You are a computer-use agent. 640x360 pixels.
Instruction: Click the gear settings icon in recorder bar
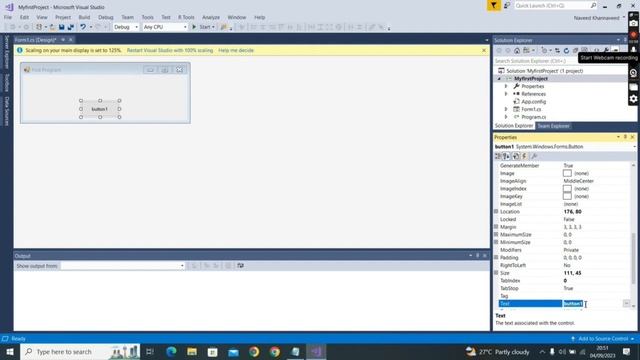pos(633,99)
